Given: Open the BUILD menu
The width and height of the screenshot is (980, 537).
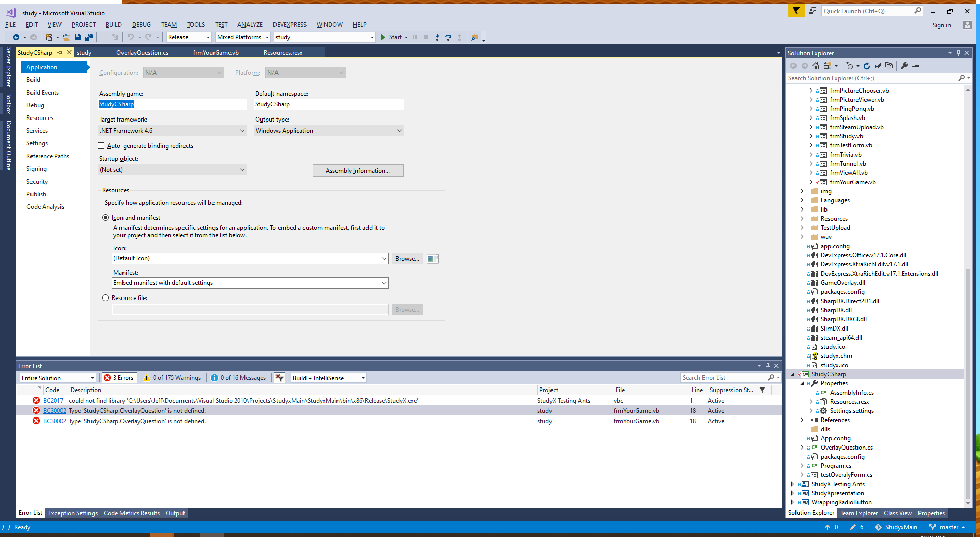Looking at the screenshot, I should point(113,25).
